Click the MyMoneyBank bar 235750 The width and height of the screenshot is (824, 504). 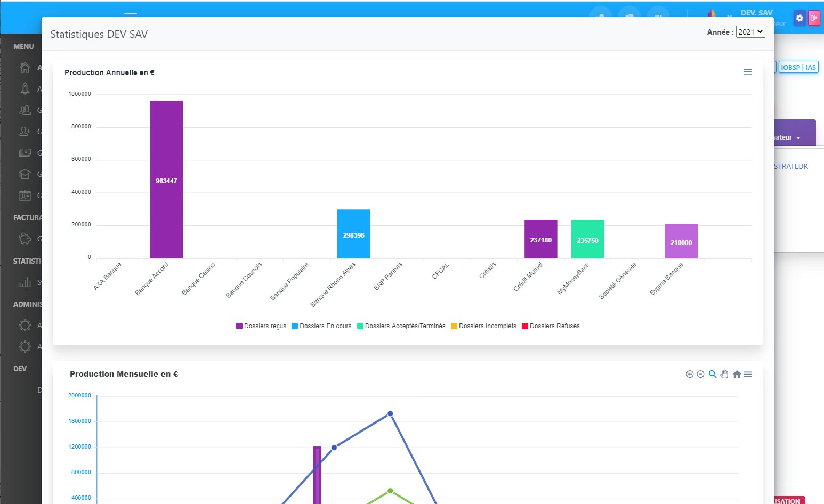coord(587,239)
